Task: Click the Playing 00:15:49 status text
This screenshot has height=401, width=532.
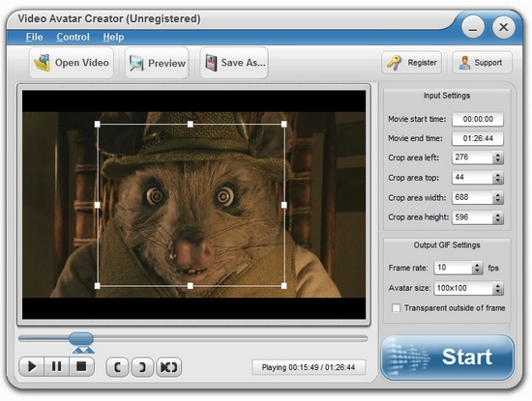Action: click(309, 367)
